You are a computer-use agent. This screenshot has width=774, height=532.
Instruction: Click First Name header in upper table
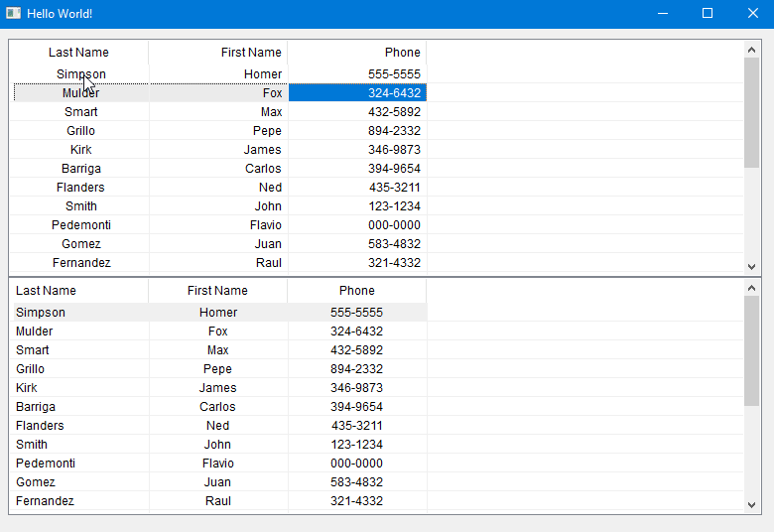point(218,53)
